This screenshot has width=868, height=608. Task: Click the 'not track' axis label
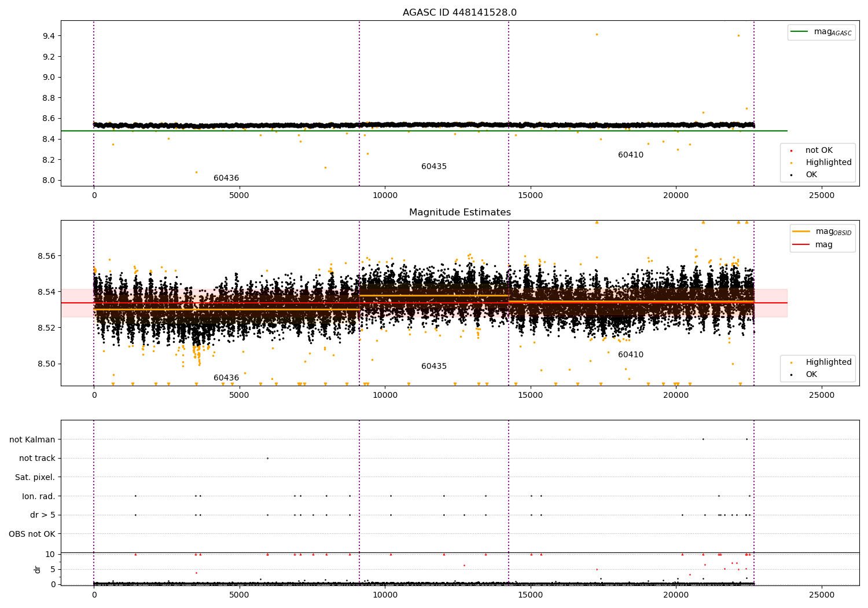click(37, 458)
